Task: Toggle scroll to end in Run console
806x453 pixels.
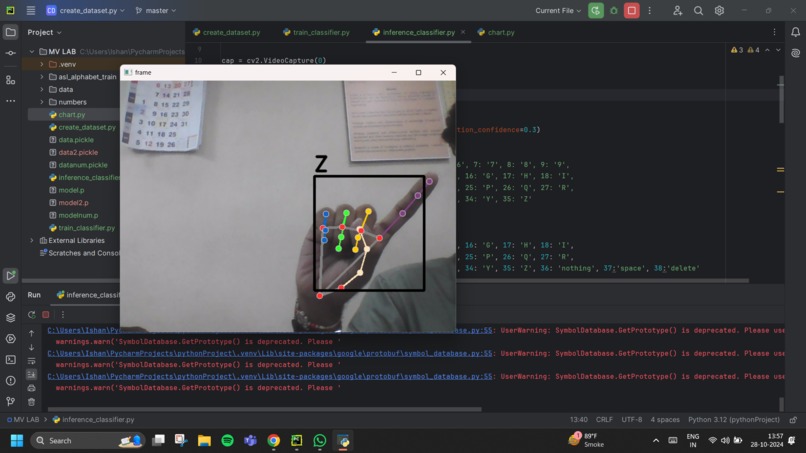Action: point(31,374)
